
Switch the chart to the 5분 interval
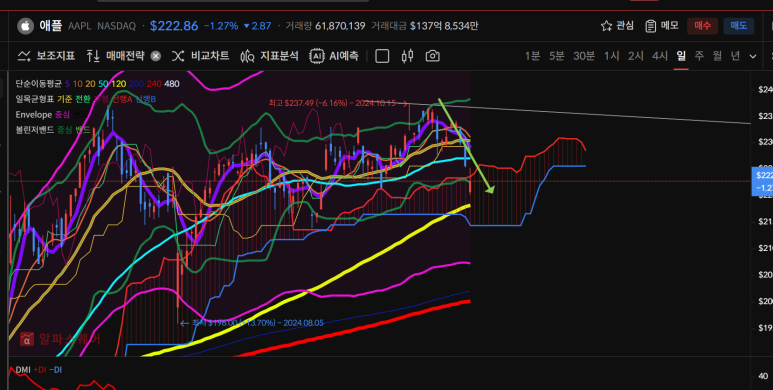557,56
